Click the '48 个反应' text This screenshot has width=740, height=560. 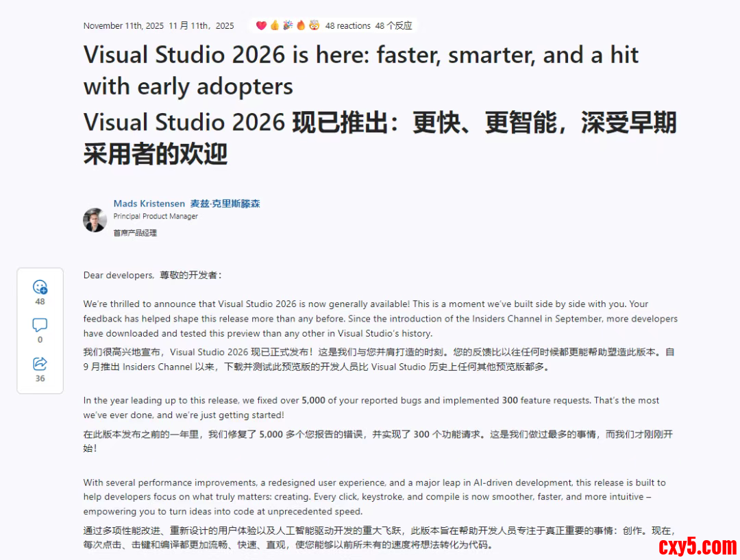coord(393,26)
